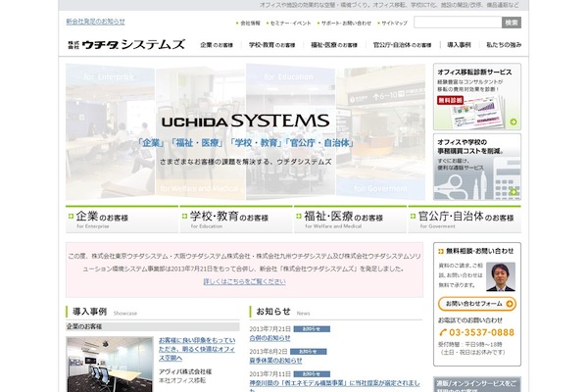Open the 事務購買コストを削減 banner
Viewport: 588px width, 392px height.
click(x=477, y=167)
